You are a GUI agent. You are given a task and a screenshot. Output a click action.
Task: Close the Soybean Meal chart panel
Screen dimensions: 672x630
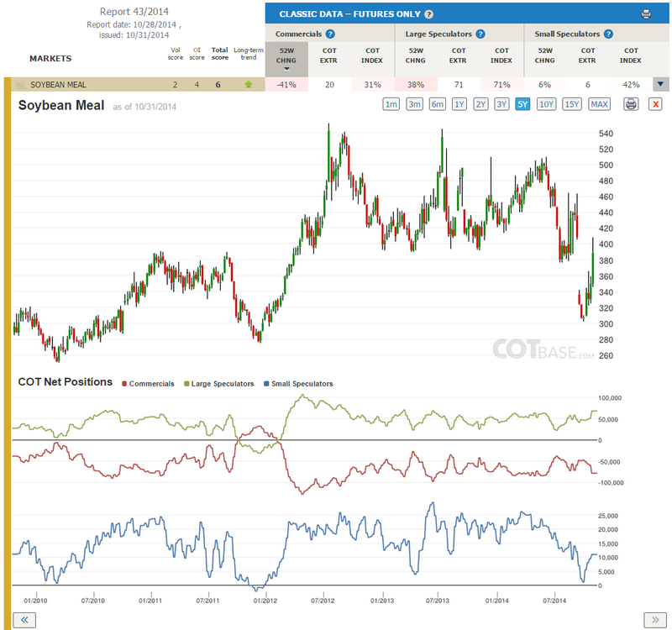tap(655, 104)
